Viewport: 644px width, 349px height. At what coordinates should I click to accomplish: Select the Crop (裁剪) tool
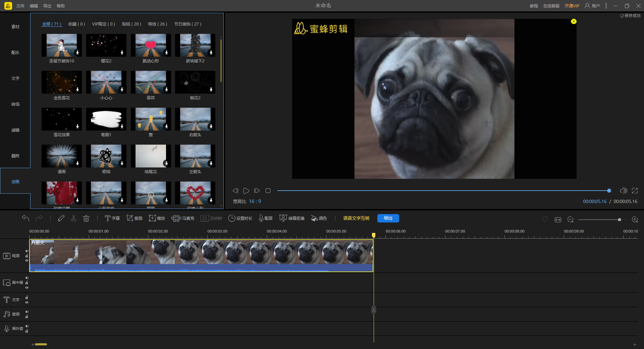(134, 218)
